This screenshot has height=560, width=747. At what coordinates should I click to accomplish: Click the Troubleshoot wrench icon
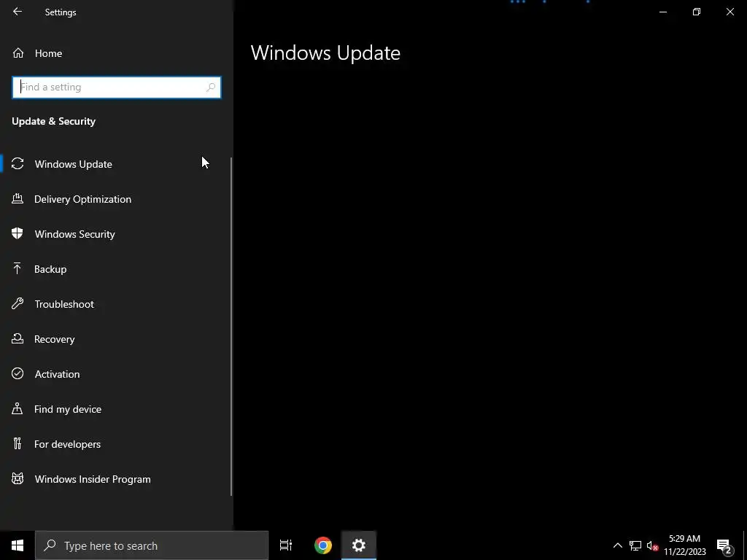(x=18, y=304)
